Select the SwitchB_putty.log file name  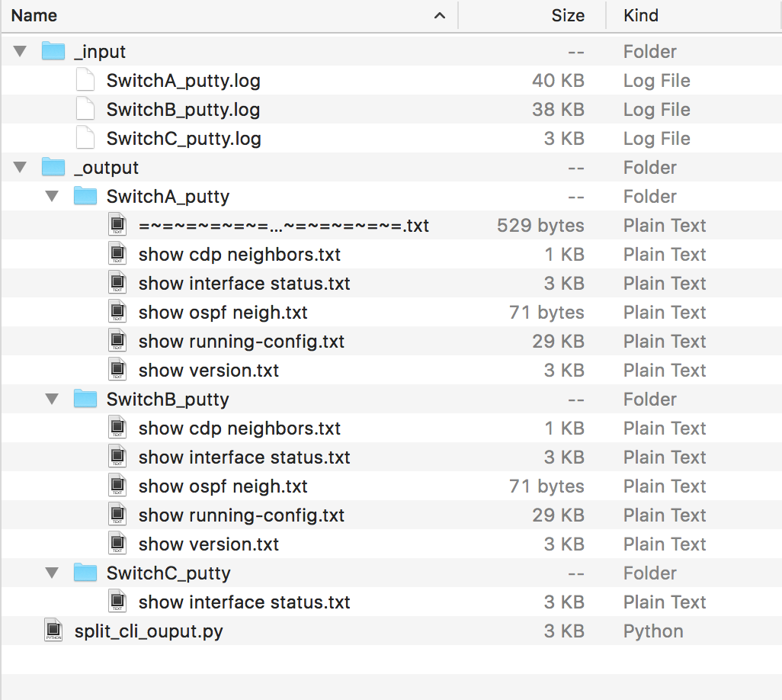pyautogui.click(x=184, y=110)
